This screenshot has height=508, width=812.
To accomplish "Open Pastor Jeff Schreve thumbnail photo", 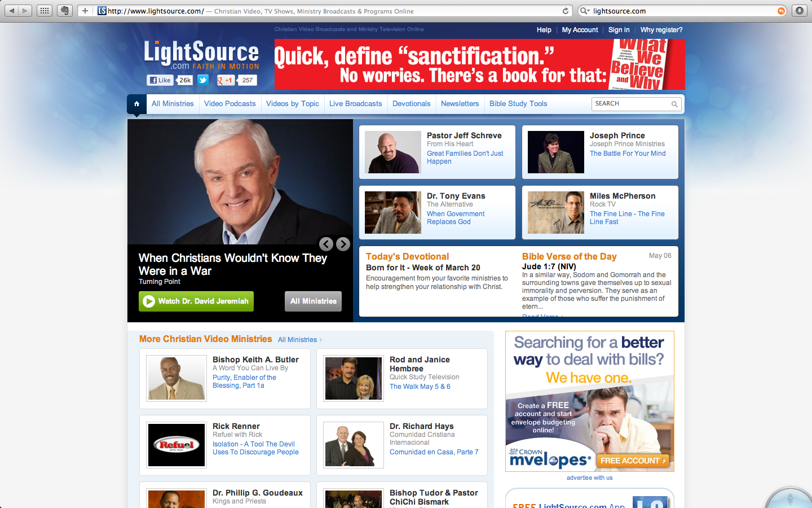I will 392,152.
